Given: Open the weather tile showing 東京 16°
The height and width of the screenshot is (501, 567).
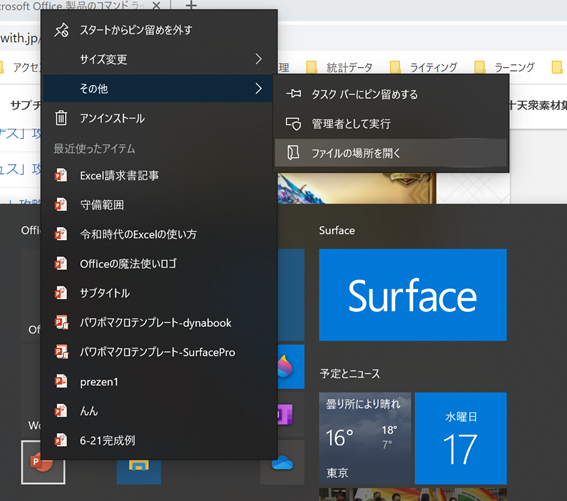Looking at the screenshot, I should [x=365, y=438].
